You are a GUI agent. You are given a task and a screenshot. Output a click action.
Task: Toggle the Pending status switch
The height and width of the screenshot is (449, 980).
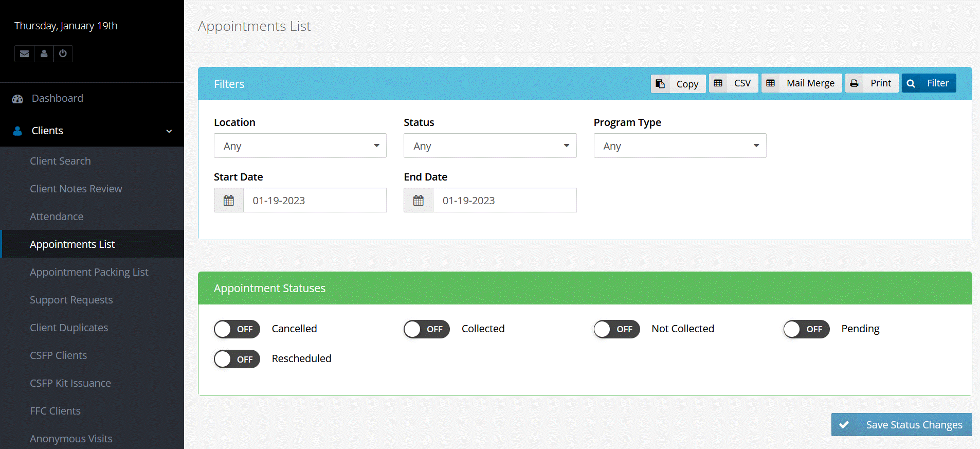pyautogui.click(x=806, y=329)
